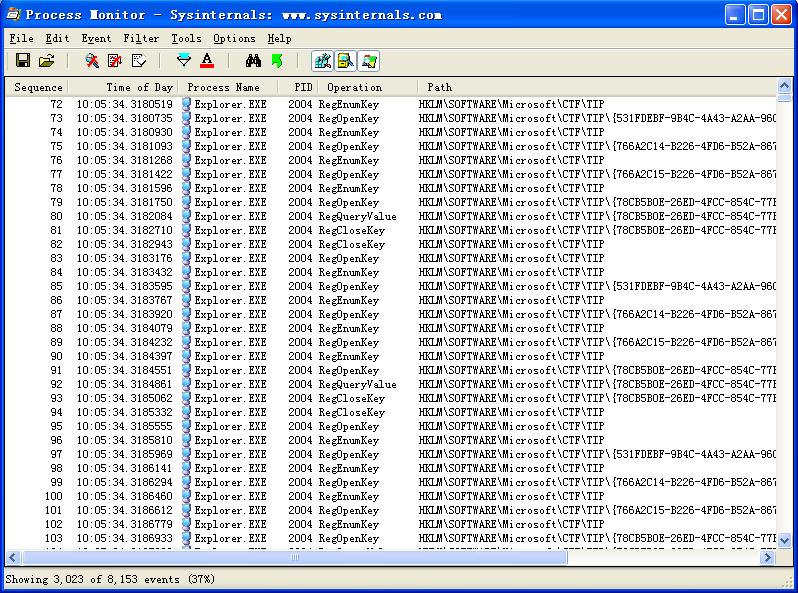Select time 10:05:34.3181093 in row 75

(124, 147)
